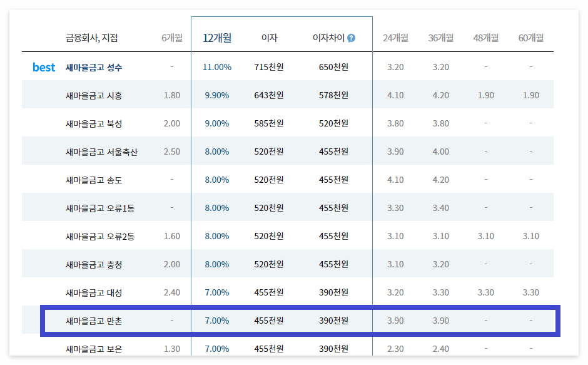This screenshot has width=588, height=365.
Task: Click 390천원 interest difference in 대성 row
Action: click(334, 292)
